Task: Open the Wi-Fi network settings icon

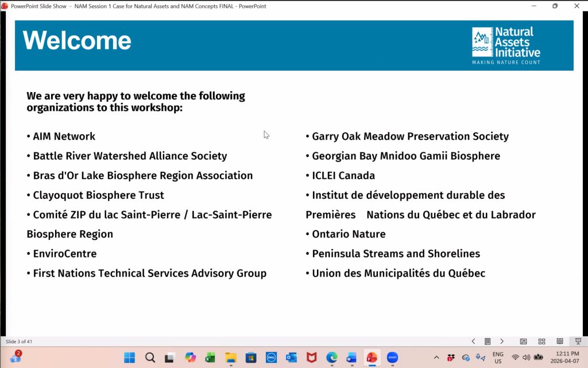Action: coord(515,358)
